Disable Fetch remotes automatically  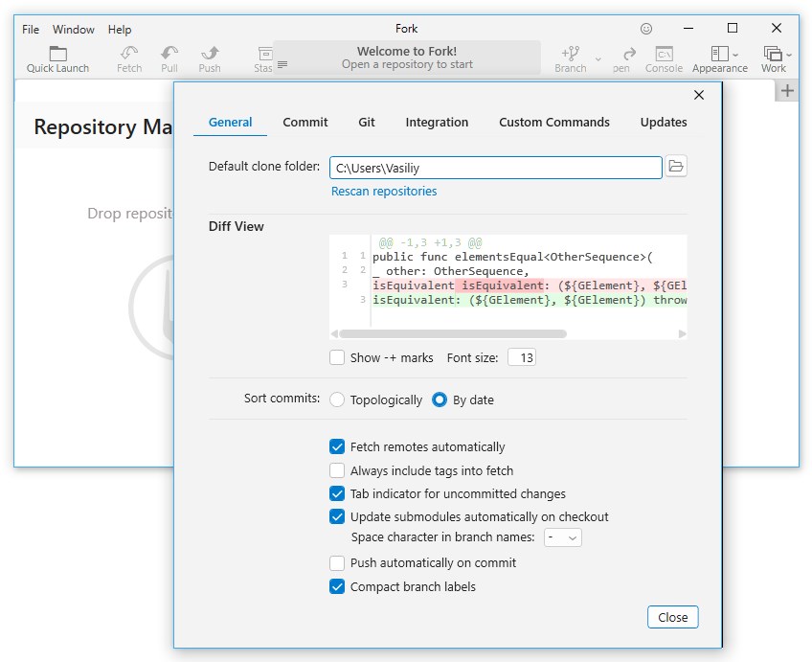pyautogui.click(x=337, y=446)
